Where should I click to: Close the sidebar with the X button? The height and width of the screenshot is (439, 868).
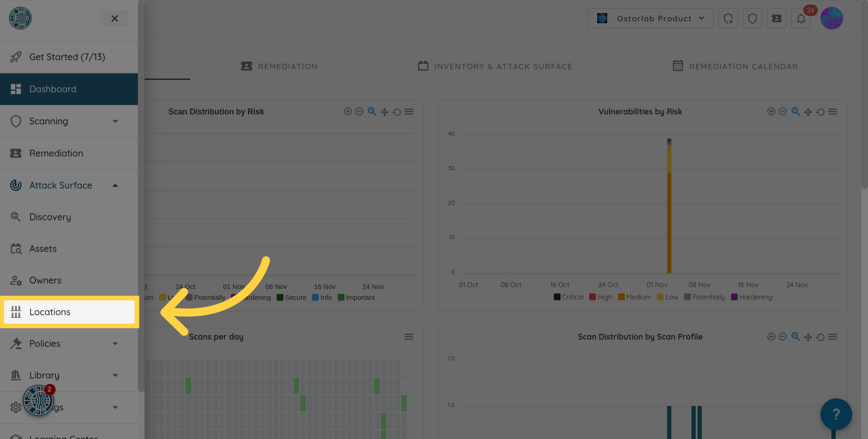pos(114,19)
